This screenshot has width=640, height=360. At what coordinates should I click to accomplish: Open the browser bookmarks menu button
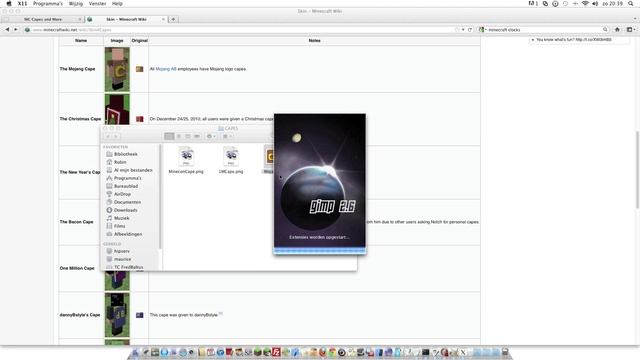point(630,29)
